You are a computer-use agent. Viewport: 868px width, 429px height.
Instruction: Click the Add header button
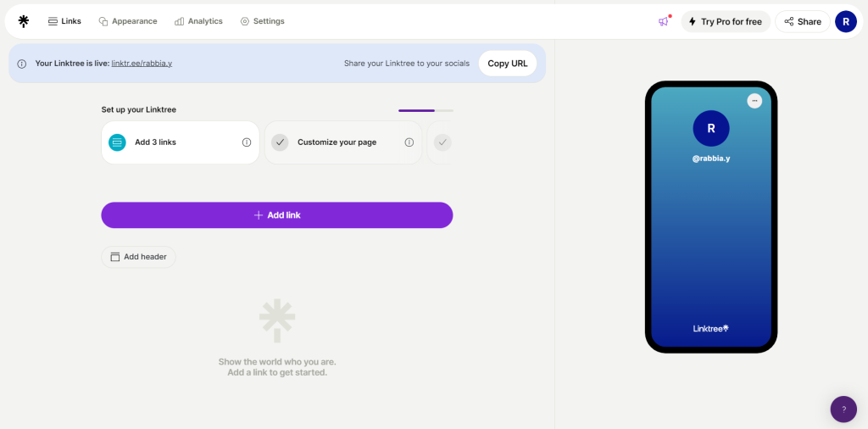point(138,257)
